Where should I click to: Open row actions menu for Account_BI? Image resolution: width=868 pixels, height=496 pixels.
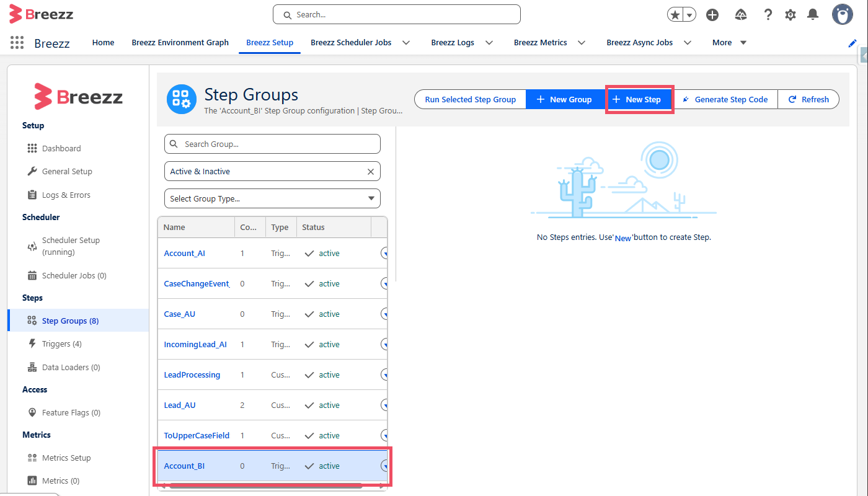point(384,466)
